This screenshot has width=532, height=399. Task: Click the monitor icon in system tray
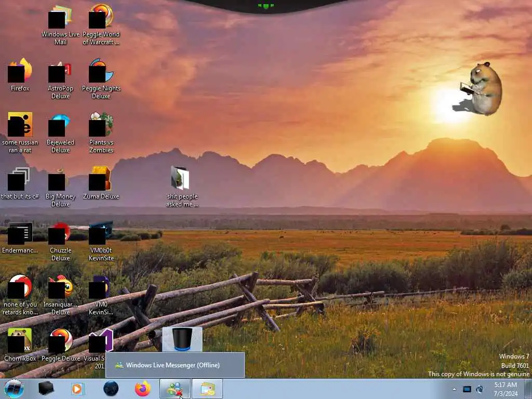click(467, 389)
